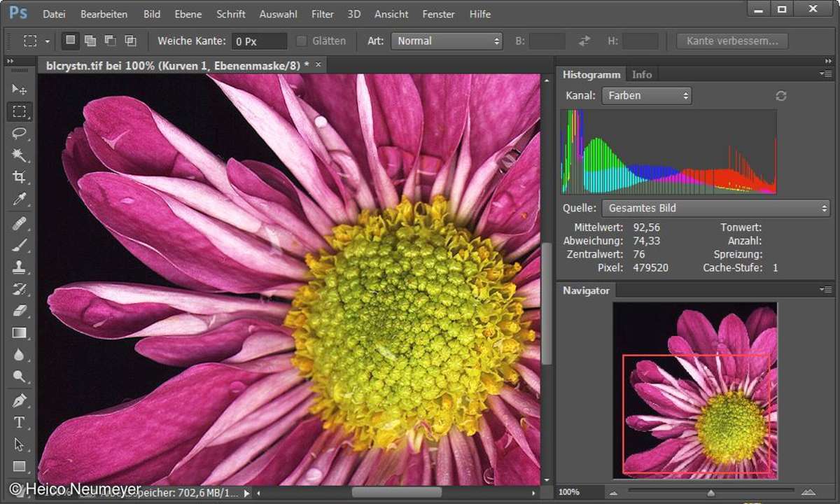This screenshot has height=504, width=840.
Task: Open the Bearbeiten menu
Action: tap(104, 13)
